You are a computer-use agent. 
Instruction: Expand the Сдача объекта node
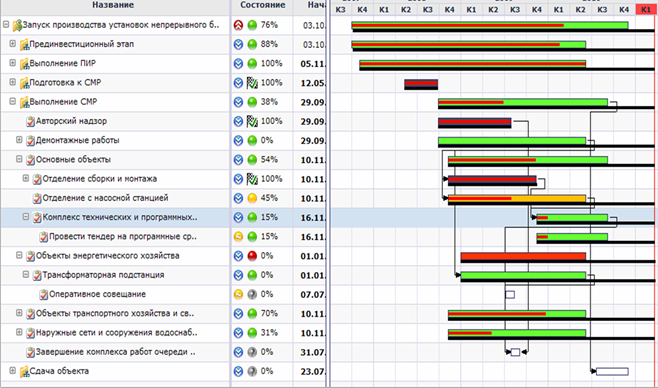tap(13, 370)
